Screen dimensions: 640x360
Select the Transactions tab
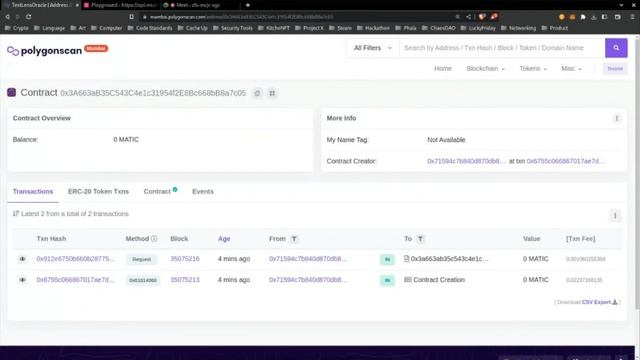coord(33,191)
